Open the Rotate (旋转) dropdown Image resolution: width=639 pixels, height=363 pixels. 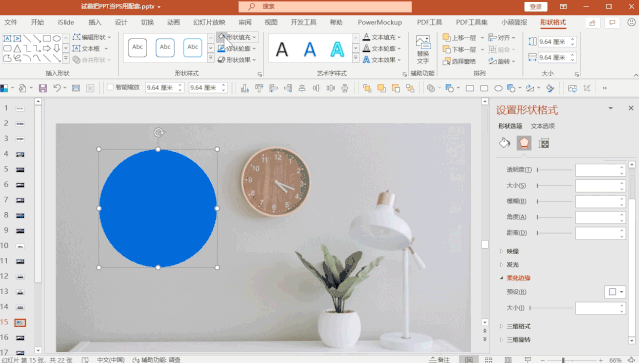(502, 61)
